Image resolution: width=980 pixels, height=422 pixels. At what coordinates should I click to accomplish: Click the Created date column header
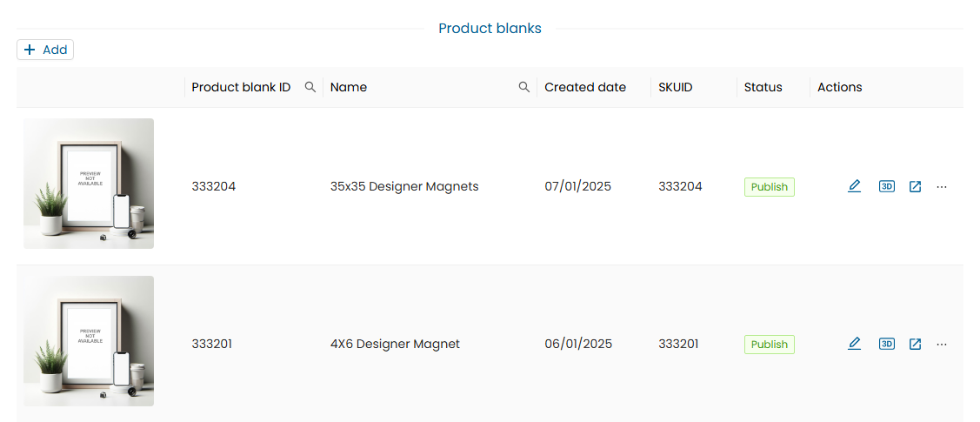[585, 87]
